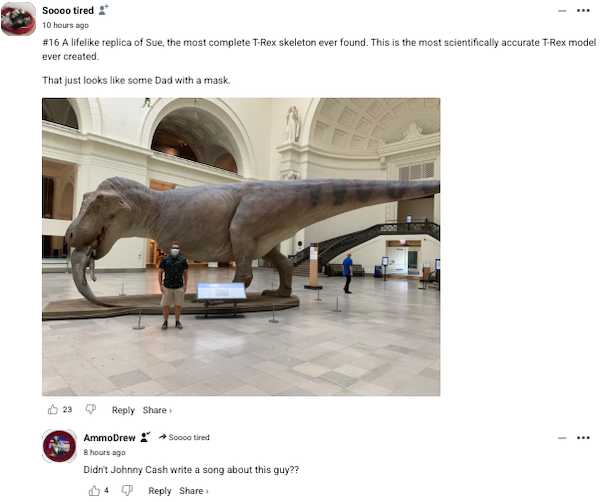This screenshot has width=600, height=502.
Task: Open more options for AmmoDrew's reply
Action: click(x=584, y=437)
